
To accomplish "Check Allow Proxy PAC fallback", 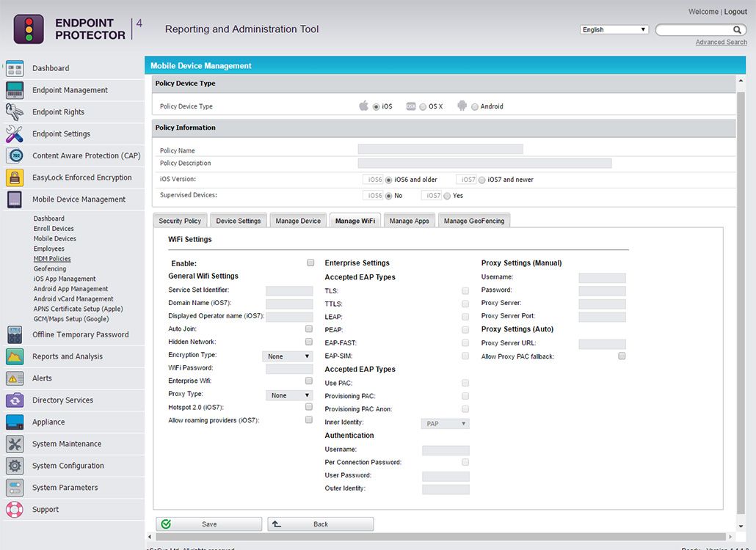I will tap(622, 356).
